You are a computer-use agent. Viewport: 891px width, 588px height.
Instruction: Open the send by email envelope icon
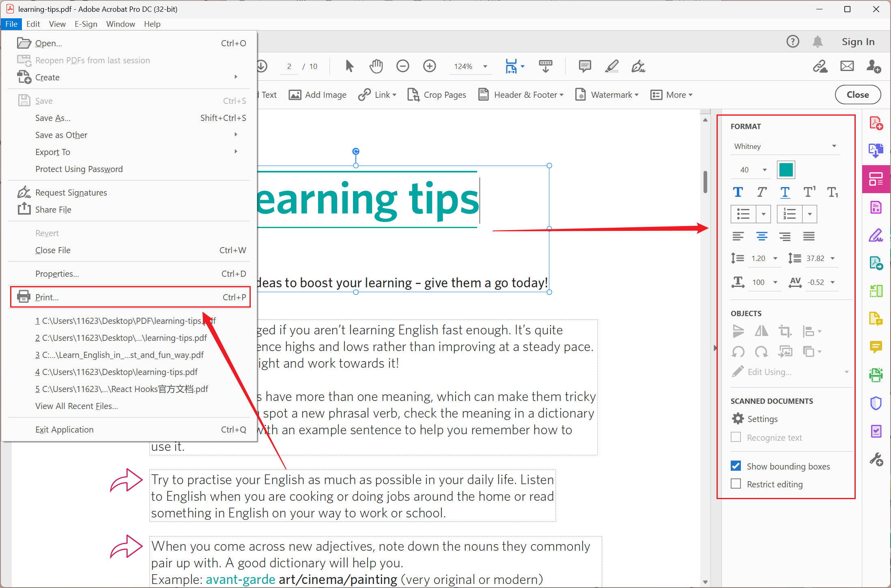pyautogui.click(x=847, y=66)
